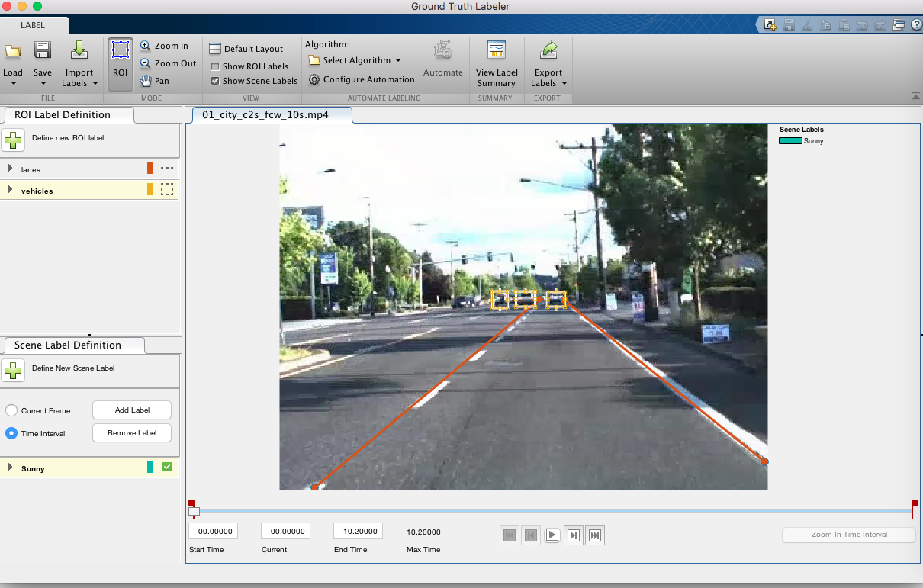Screen dimensions: 923x588
Task: Uncheck the Show Scene Labels checkbox
Action: click(215, 81)
